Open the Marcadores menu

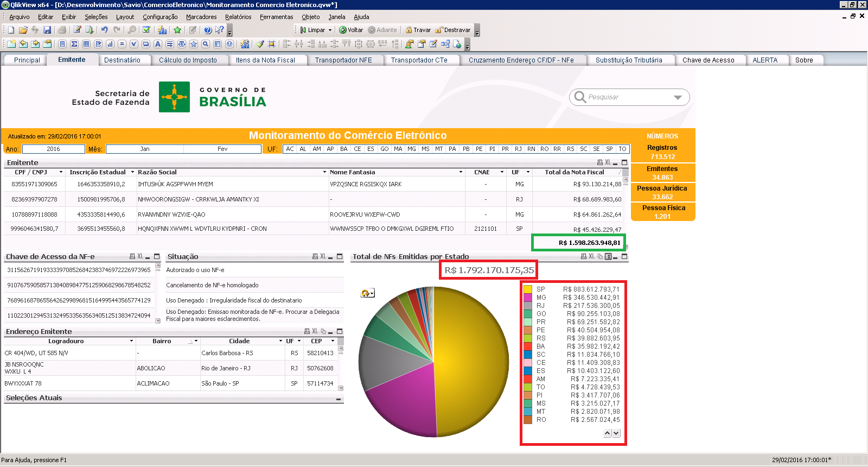pyautogui.click(x=201, y=17)
